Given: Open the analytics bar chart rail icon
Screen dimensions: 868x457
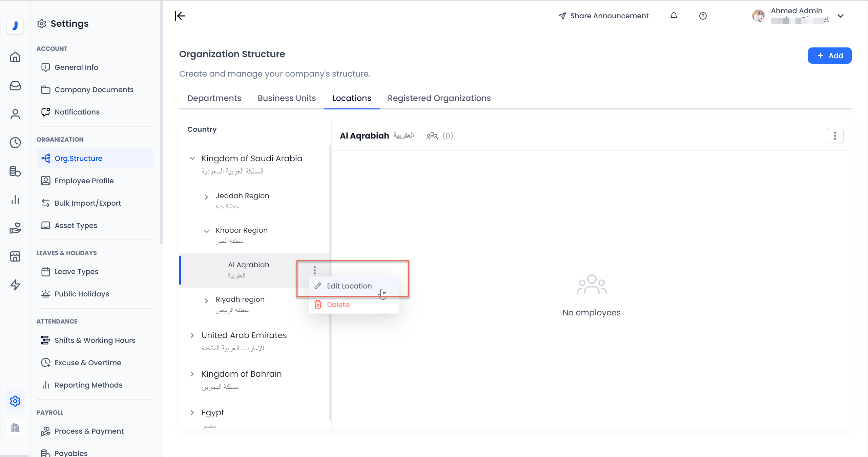Looking at the screenshot, I should point(15,200).
